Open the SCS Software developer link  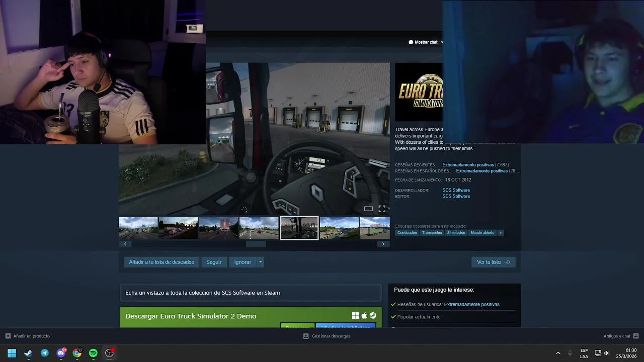click(x=456, y=190)
